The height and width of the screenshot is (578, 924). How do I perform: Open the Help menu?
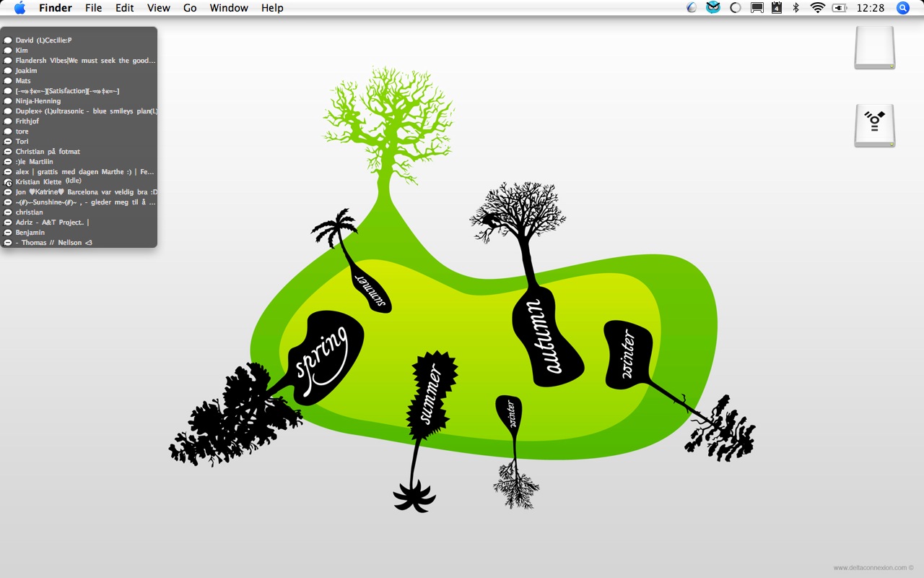(x=272, y=8)
